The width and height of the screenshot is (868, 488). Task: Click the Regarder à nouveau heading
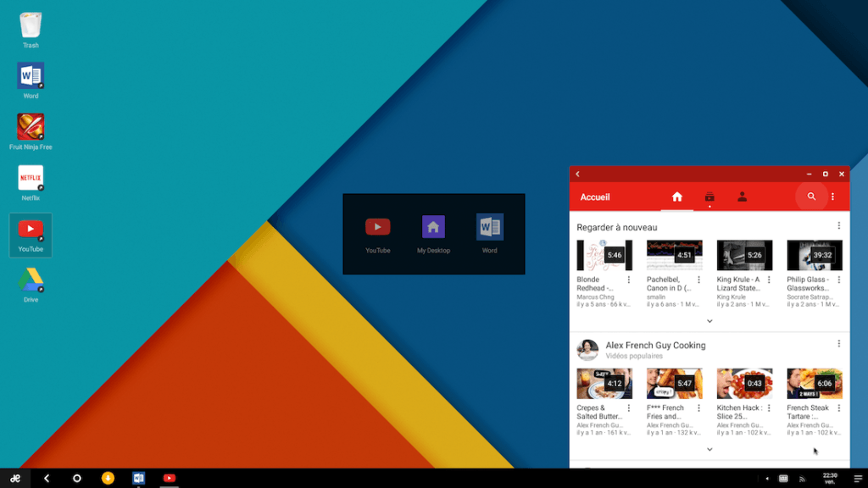(617, 227)
